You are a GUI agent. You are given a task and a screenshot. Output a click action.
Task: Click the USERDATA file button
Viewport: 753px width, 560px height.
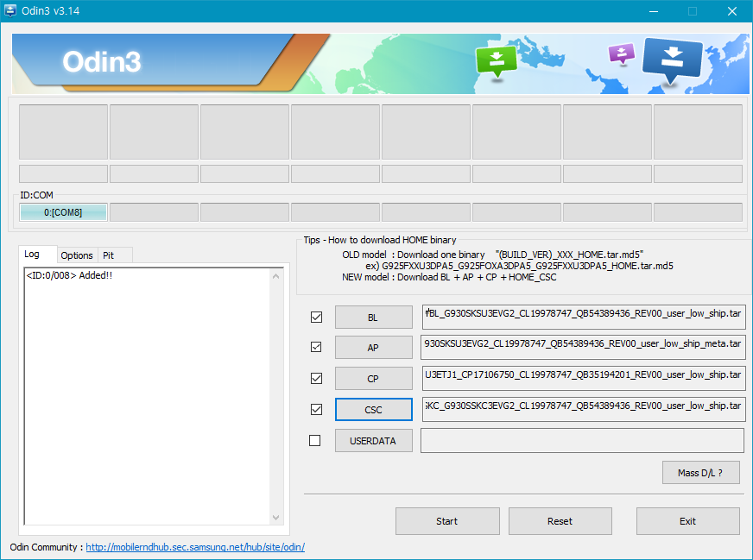pyautogui.click(x=373, y=441)
